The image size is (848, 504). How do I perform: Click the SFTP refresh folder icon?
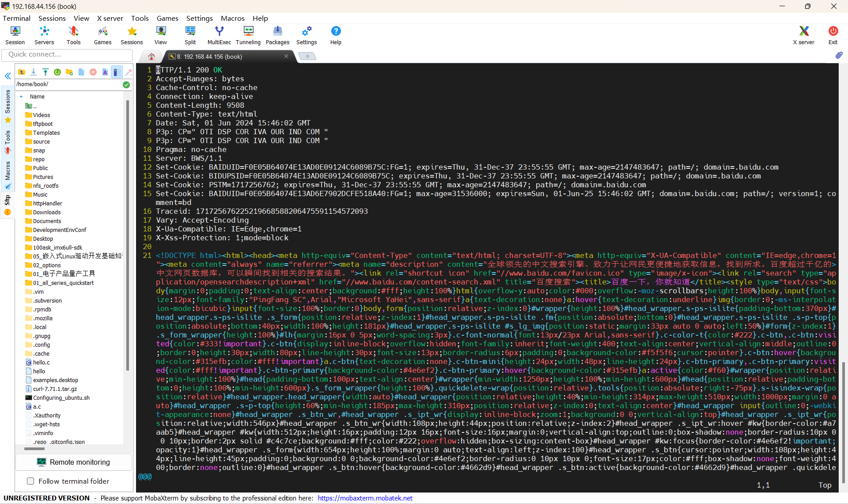(57, 72)
